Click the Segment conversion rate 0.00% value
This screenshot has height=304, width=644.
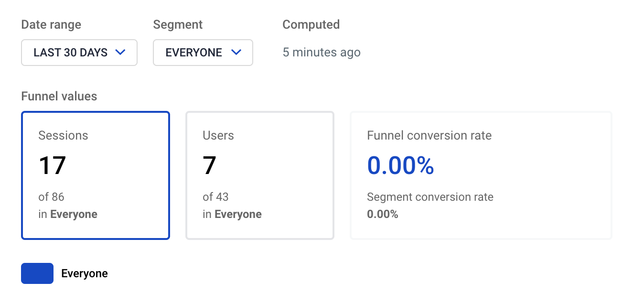(x=383, y=214)
